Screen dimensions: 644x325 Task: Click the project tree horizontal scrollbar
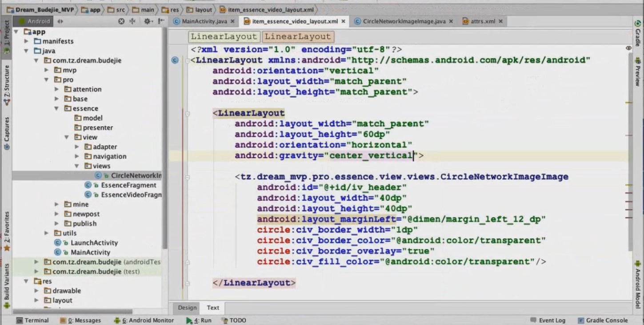click(x=72, y=312)
